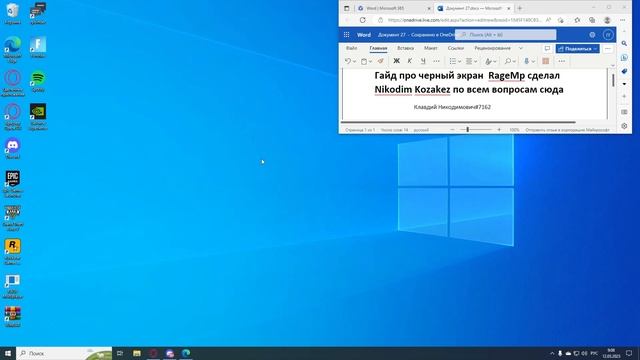640x360 pixels.
Task: Click the feedback link in status bar
Action: (567, 130)
